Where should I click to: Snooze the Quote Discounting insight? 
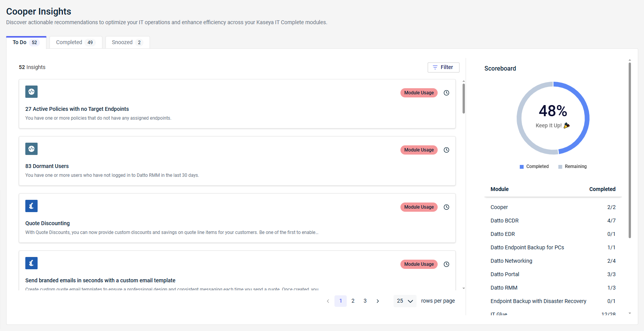coord(446,207)
